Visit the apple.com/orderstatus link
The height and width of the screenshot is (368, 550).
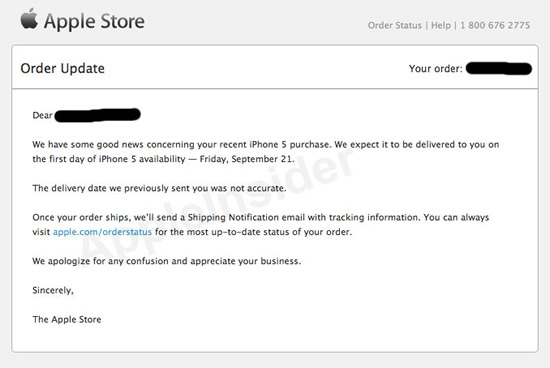point(102,232)
